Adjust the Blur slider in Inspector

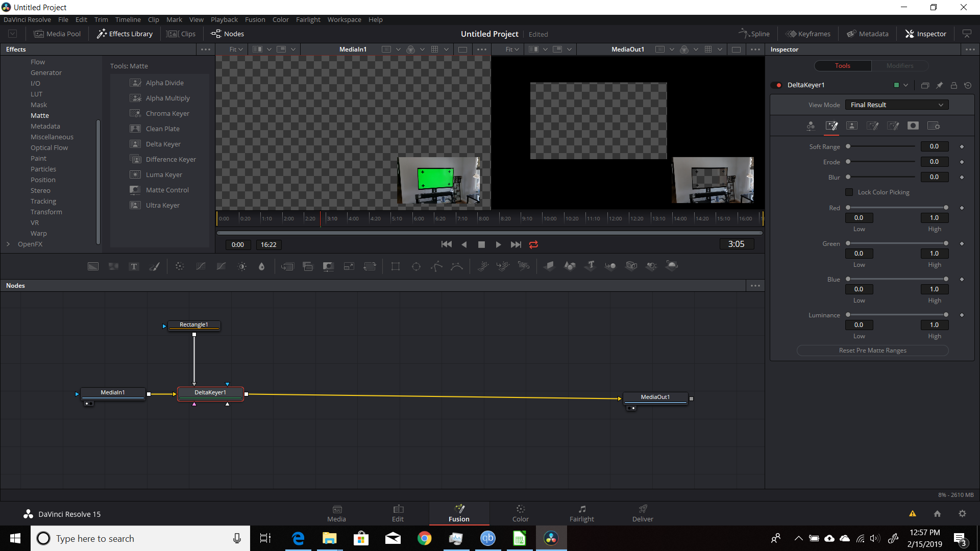(881, 177)
